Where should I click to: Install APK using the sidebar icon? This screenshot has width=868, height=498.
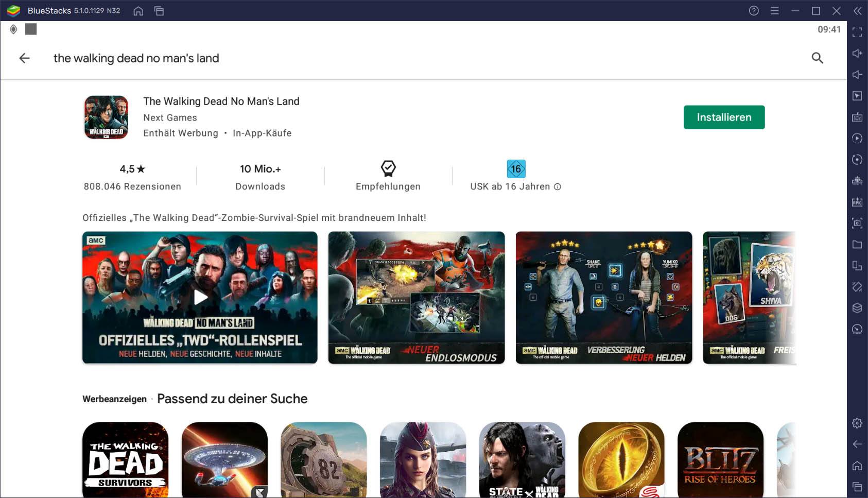click(857, 202)
